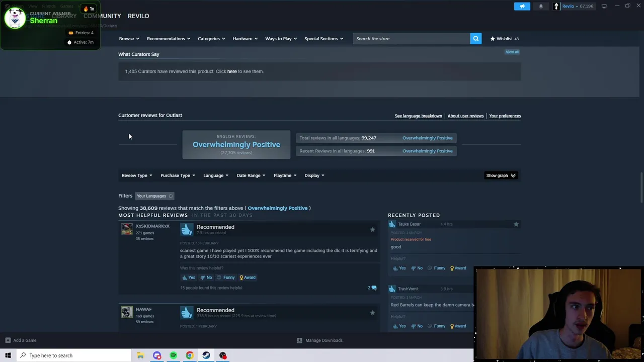
Task: Click star icon on Tauke Besar review
Action: 516,224
